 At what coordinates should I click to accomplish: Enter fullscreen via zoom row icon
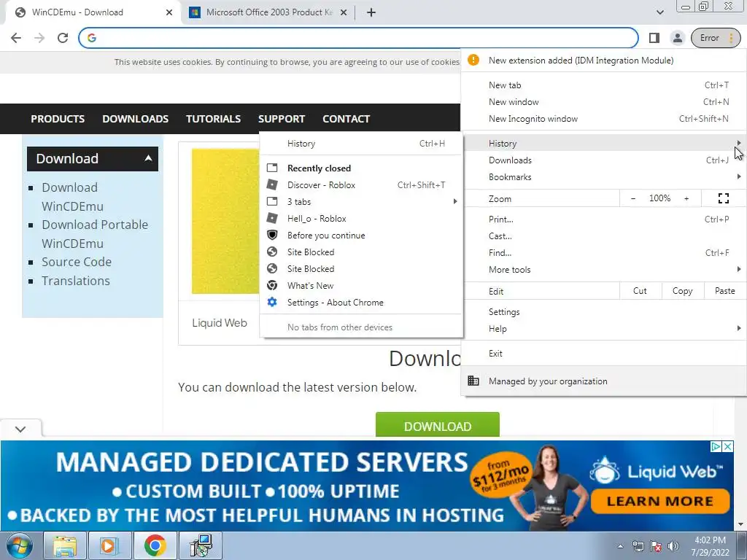tap(723, 198)
